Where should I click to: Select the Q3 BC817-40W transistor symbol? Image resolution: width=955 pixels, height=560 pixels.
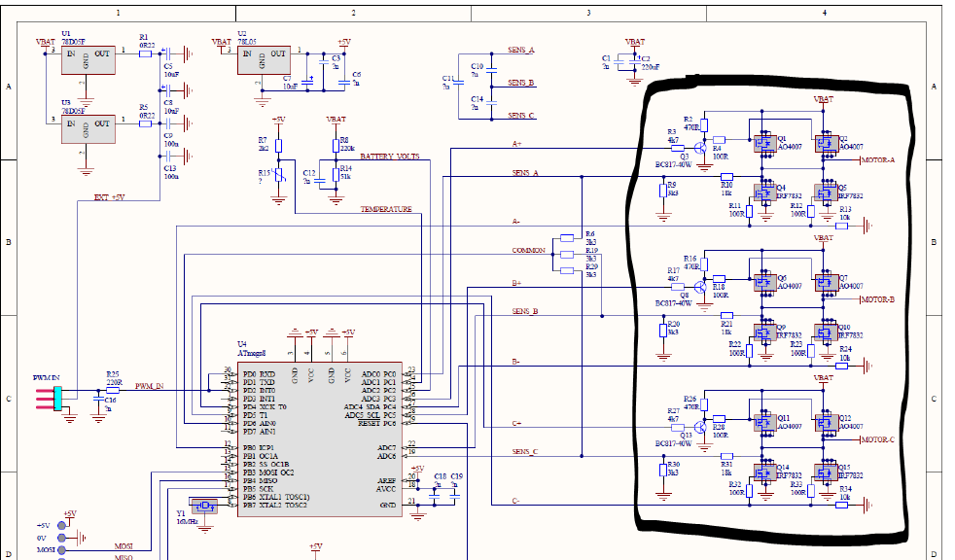(x=701, y=148)
